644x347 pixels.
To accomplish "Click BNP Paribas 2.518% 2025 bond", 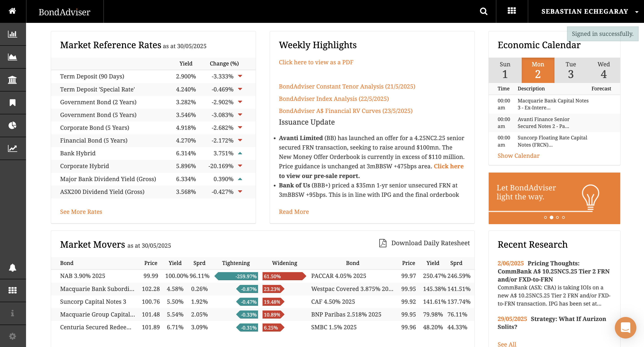I will pos(346,314).
